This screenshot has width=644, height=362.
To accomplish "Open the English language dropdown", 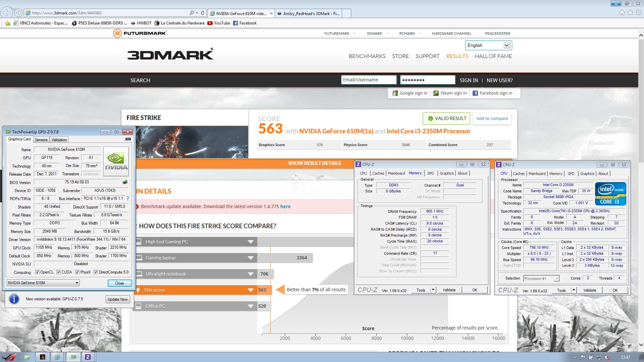I will tap(488, 45).
